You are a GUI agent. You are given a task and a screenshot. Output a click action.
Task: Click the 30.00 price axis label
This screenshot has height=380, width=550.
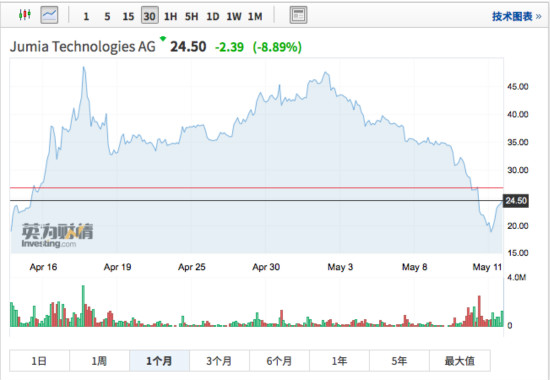coord(518,170)
